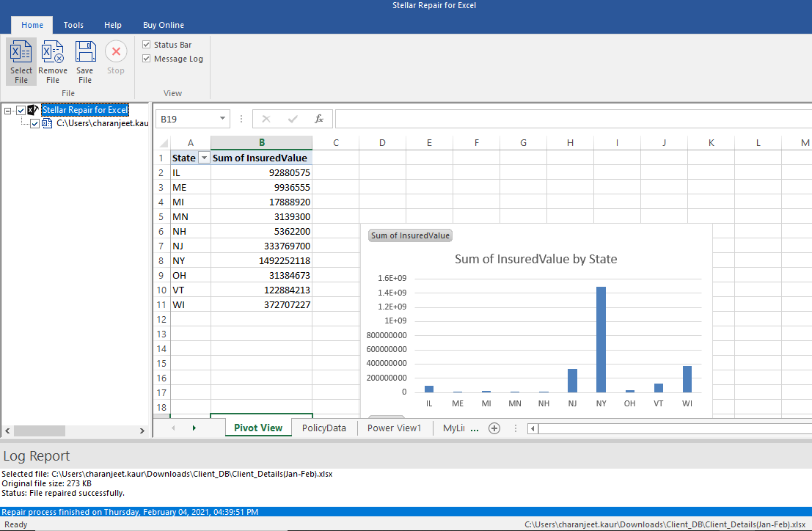The height and width of the screenshot is (531, 812).
Task: Select the Pivot View sheet tab
Action: click(258, 428)
